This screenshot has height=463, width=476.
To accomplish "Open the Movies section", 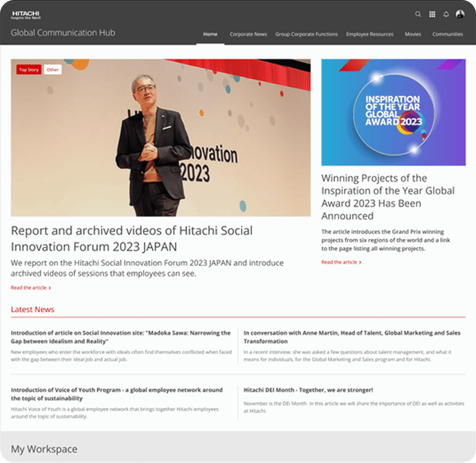I will click(413, 34).
